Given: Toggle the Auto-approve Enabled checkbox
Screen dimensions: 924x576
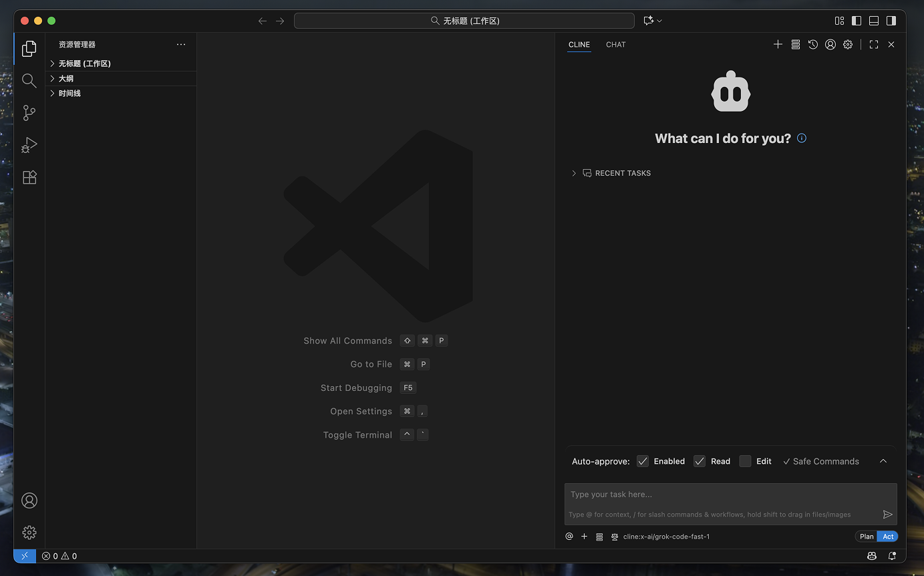Looking at the screenshot, I should coord(643,461).
